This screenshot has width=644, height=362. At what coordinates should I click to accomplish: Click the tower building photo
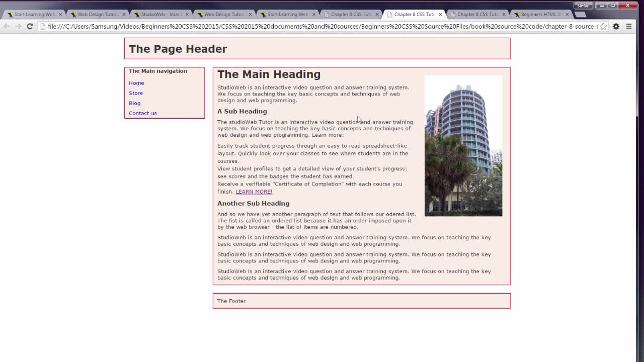point(463,146)
